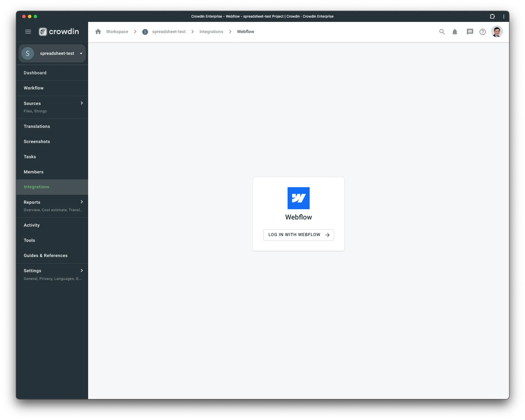Go to Integrations breadcrumb link
Screen dimensions: 525x420
pyautogui.click(x=211, y=32)
